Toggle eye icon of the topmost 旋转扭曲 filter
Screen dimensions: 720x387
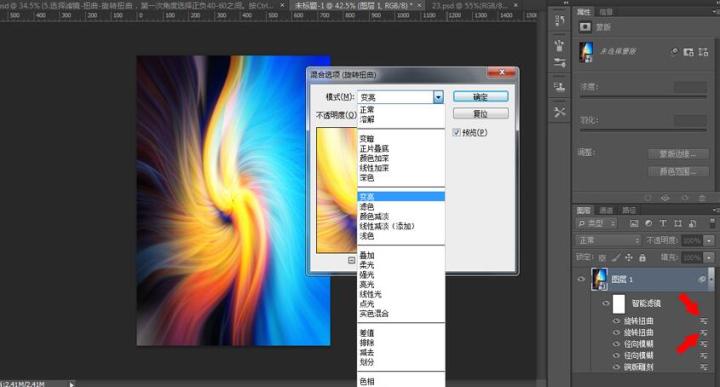click(617, 321)
